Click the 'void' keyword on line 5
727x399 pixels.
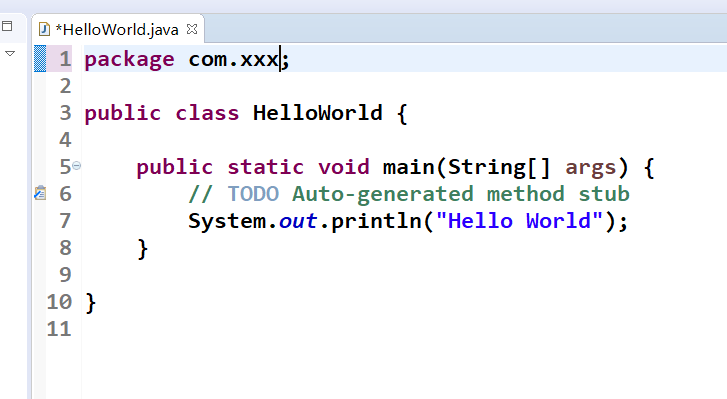(344, 167)
